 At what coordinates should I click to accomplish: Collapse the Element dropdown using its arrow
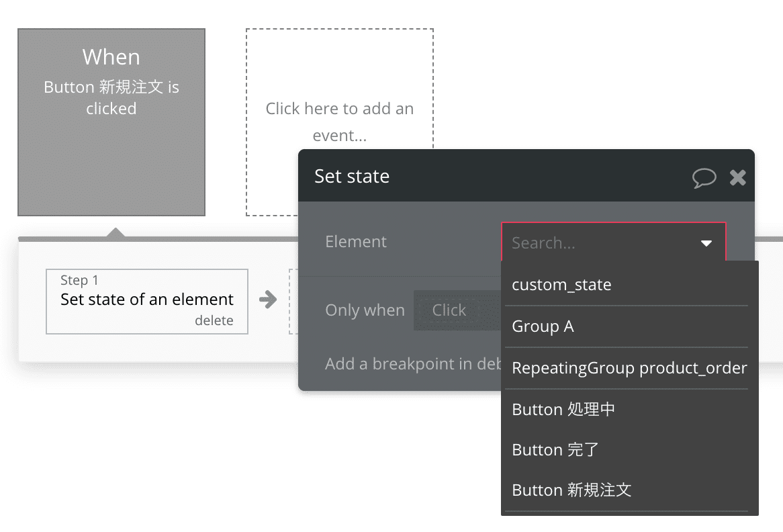tap(706, 243)
